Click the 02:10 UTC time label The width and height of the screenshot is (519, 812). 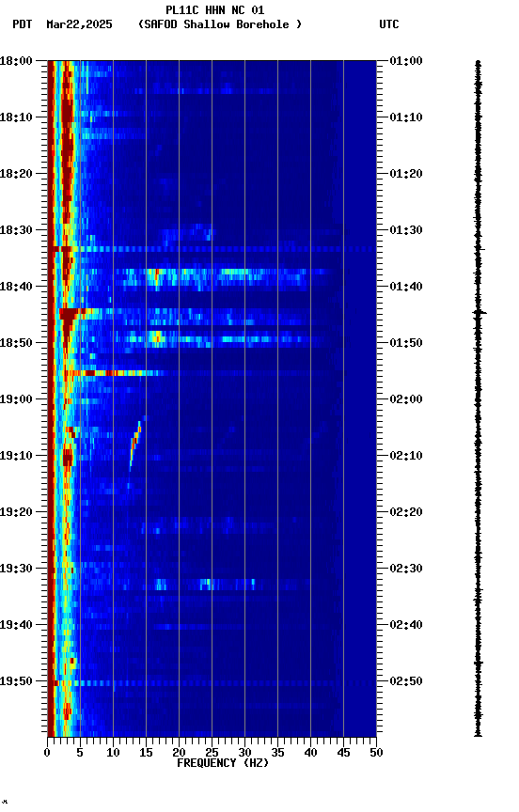click(x=406, y=456)
